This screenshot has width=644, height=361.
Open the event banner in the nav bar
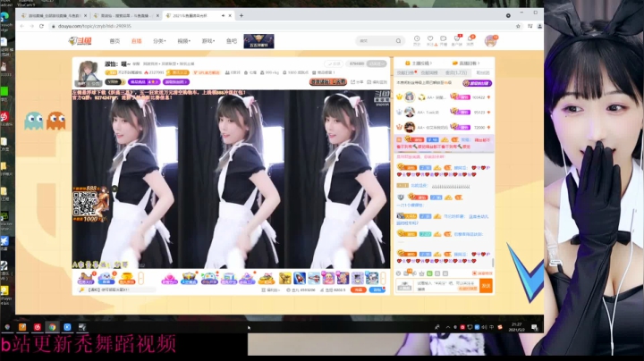pos(258,41)
